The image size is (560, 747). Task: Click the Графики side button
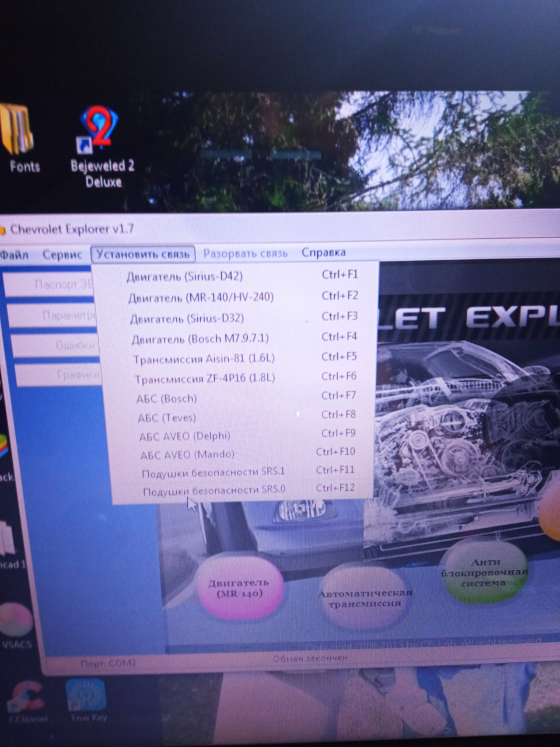click(58, 375)
